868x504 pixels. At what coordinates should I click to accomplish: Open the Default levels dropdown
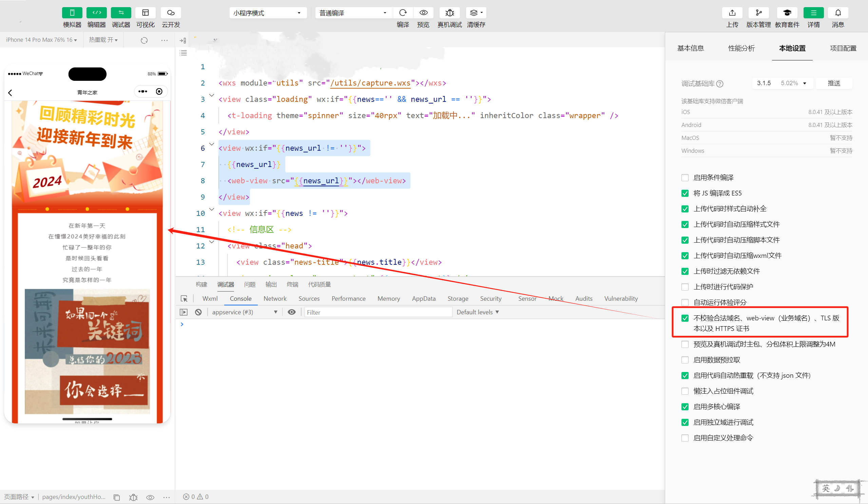tap(477, 312)
